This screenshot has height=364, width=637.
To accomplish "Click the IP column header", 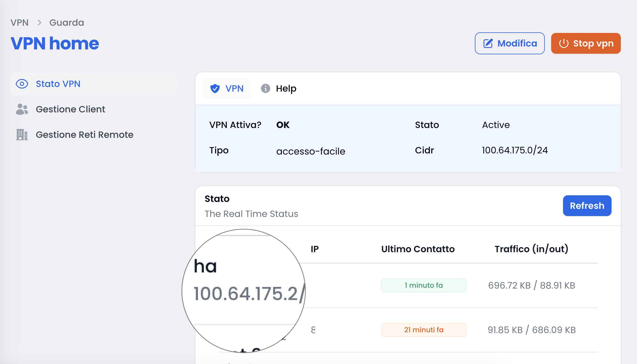I will click(x=315, y=249).
